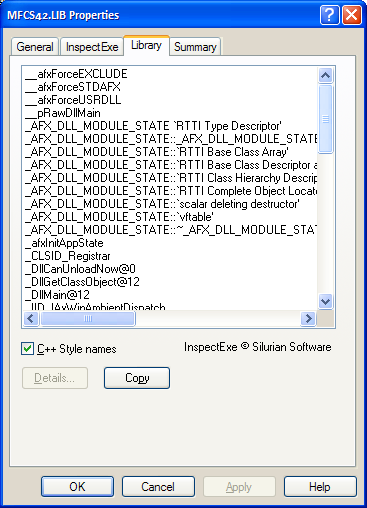Click the horizontal scrollbar thumb

click(88, 318)
